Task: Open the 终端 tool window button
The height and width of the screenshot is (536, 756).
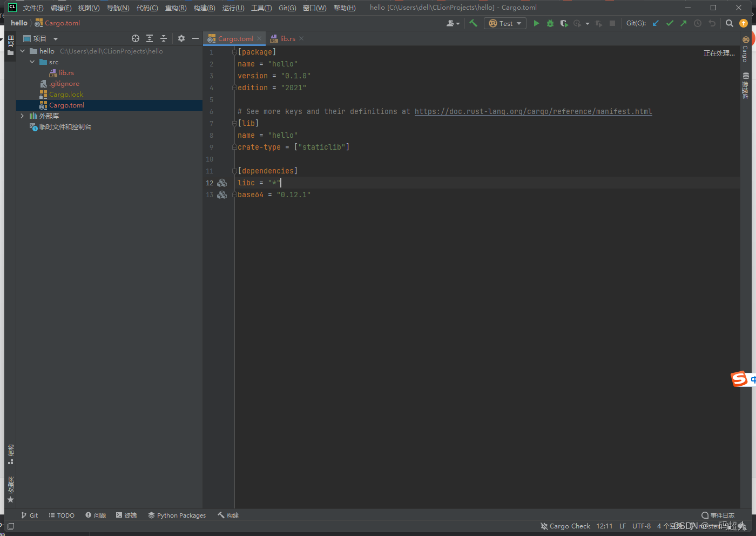Action: 126,515
